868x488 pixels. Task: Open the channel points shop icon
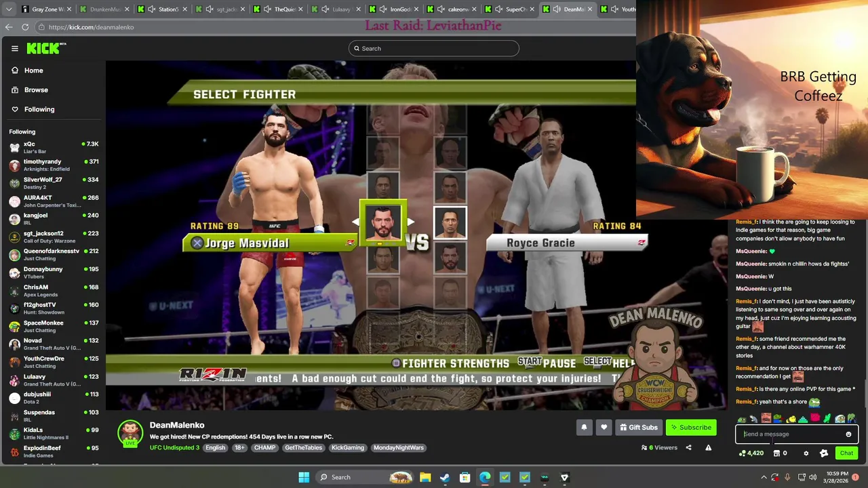coord(776,453)
